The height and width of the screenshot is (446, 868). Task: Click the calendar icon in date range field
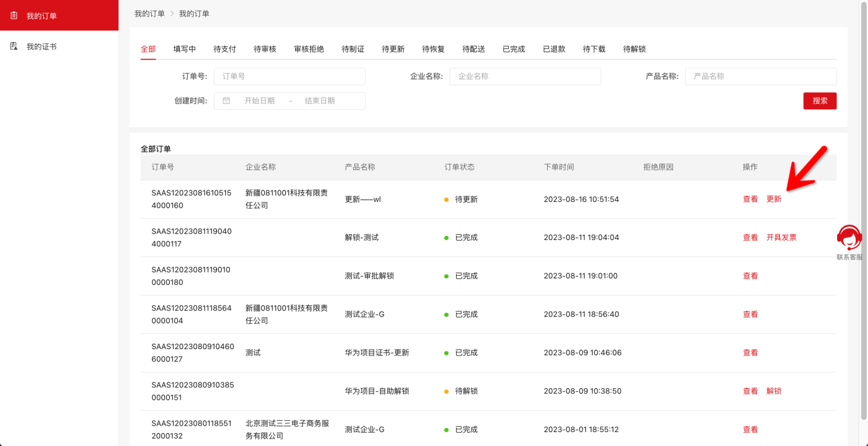(x=226, y=101)
